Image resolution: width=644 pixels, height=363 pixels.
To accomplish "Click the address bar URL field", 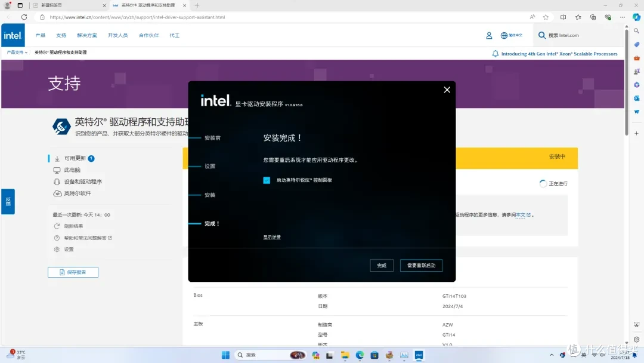I will point(283,17).
